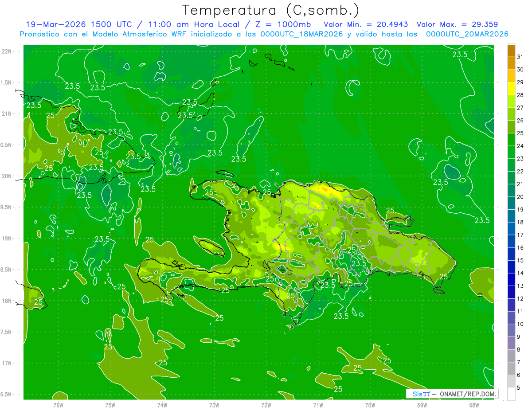Click the teal 20 degree legend swatch
Screen dimensions: 532x411
tap(511, 191)
